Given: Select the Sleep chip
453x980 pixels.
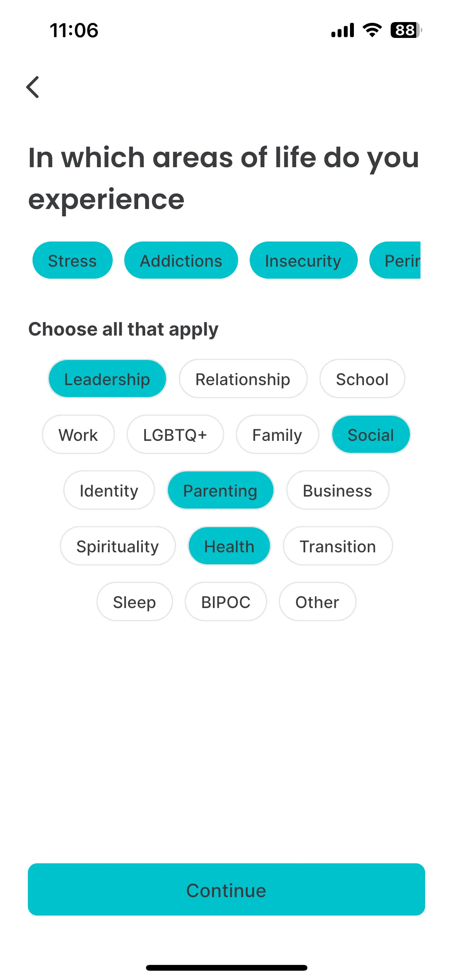Looking at the screenshot, I should (x=134, y=602).
